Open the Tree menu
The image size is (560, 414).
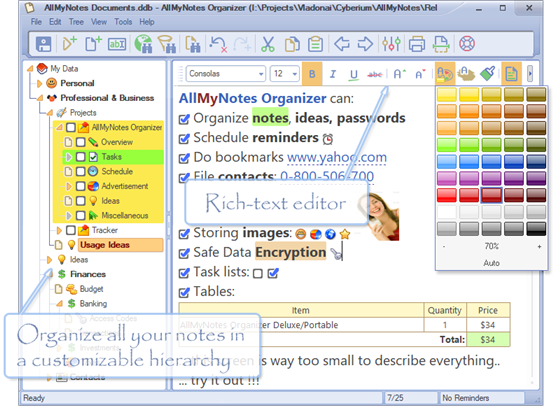[76, 22]
